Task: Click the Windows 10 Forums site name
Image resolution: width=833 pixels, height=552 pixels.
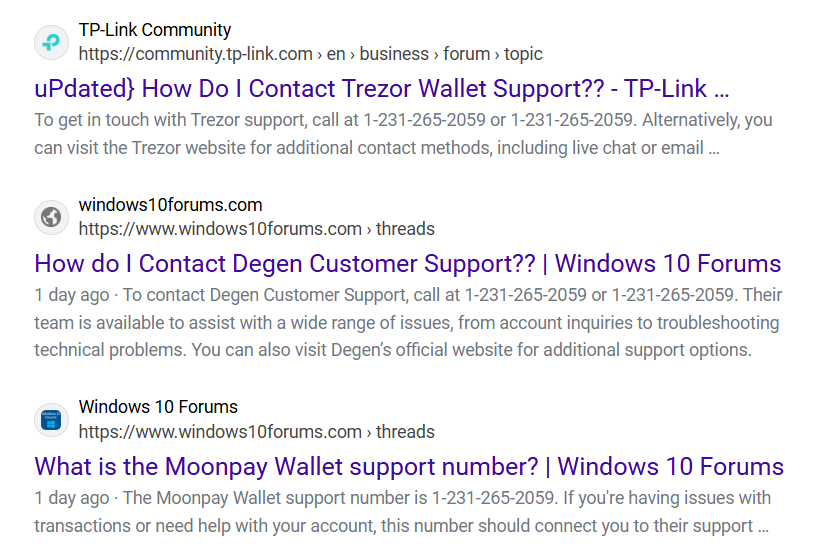Action: [x=158, y=407]
